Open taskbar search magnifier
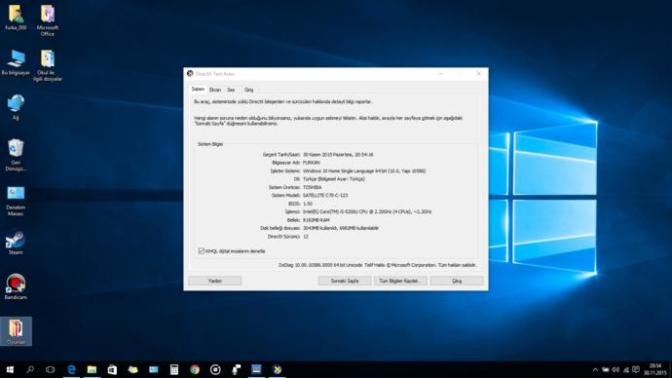672x378 pixels. [x=30, y=369]
